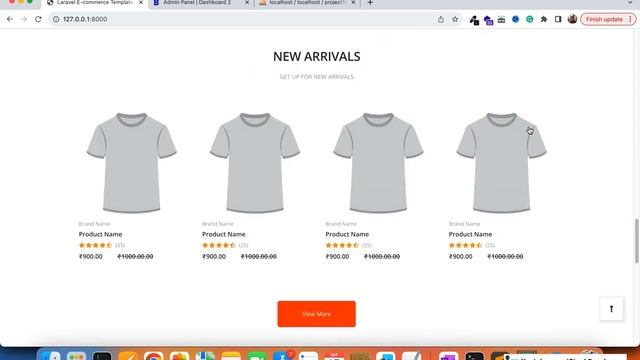Close the localhost phpMyAdmin tab
Viewport: 640px width, 360px height.
click(x=353, y=3)
